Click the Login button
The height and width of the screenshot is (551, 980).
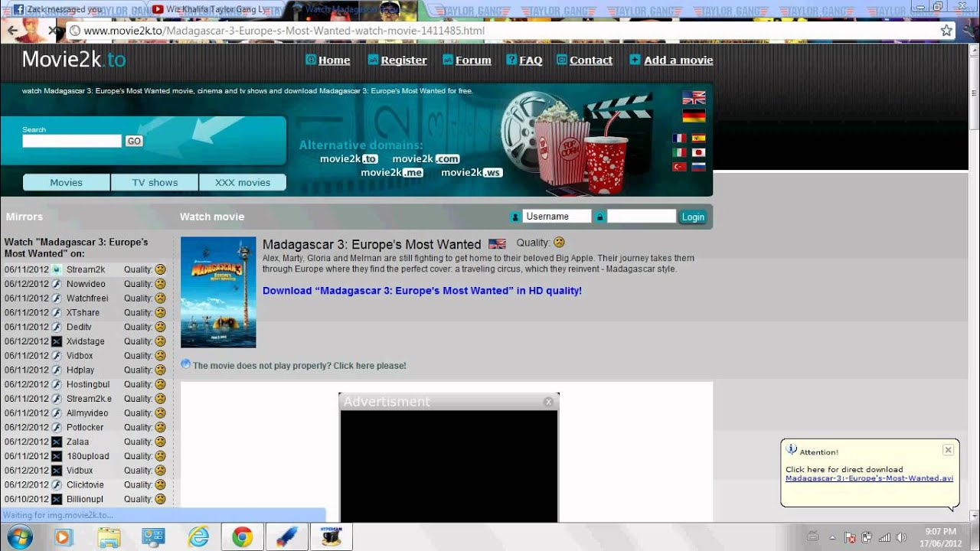tap(693, 217)
